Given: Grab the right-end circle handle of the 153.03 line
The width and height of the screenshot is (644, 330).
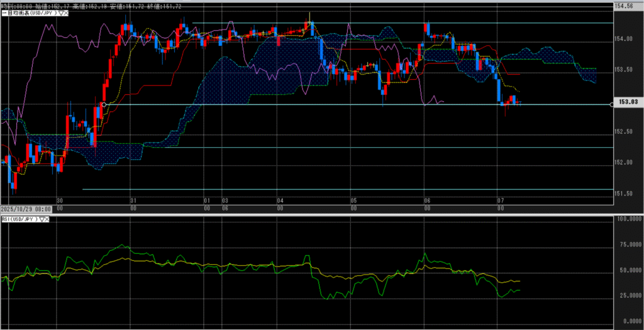Looking at the screenshot, I should pyautogui.click(x=613, y=104).
